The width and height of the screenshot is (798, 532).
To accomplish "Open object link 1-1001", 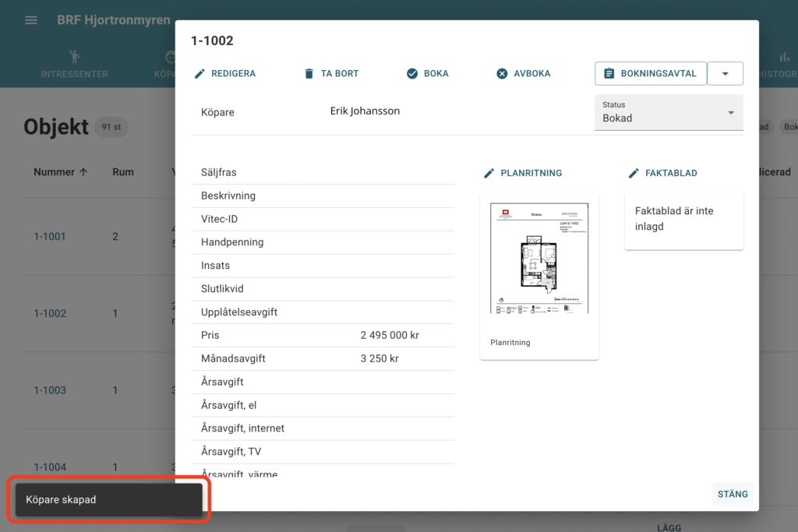I will pos(50,236).
